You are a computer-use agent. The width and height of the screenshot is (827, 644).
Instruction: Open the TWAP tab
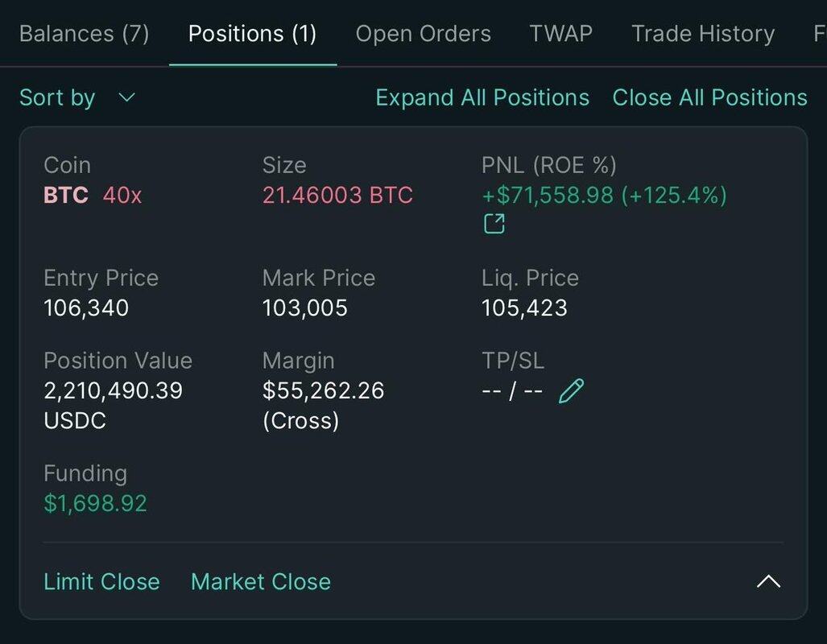(x=560, y=34)
